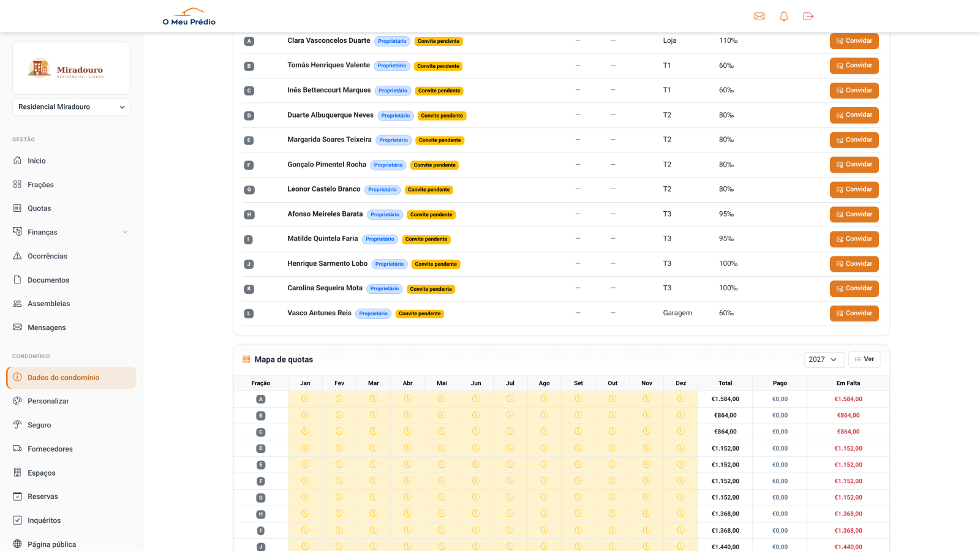This screenshot has width=980, height=551.
Task: Click the Página pública globe icon
Action: click(x=18, y=544)
